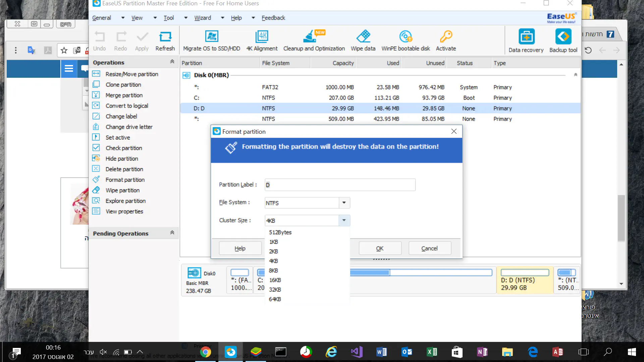Click the Partition Label text field

(340, 185)
